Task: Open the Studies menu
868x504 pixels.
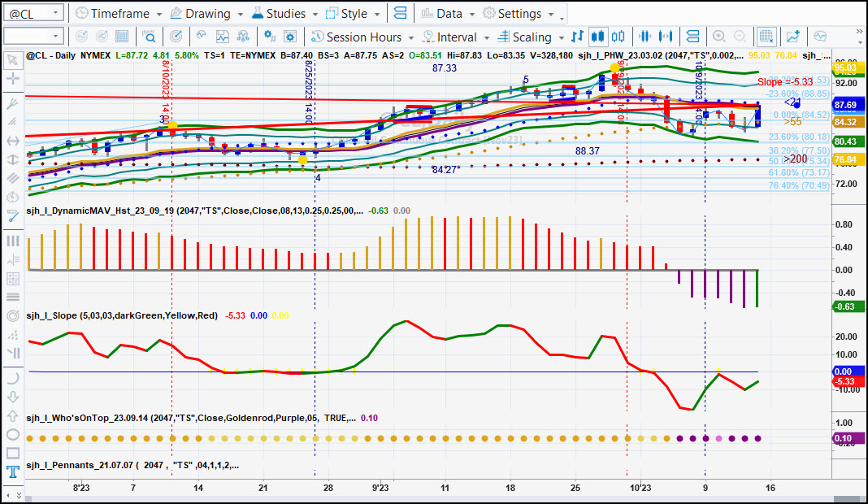Action: coord(279,13)
